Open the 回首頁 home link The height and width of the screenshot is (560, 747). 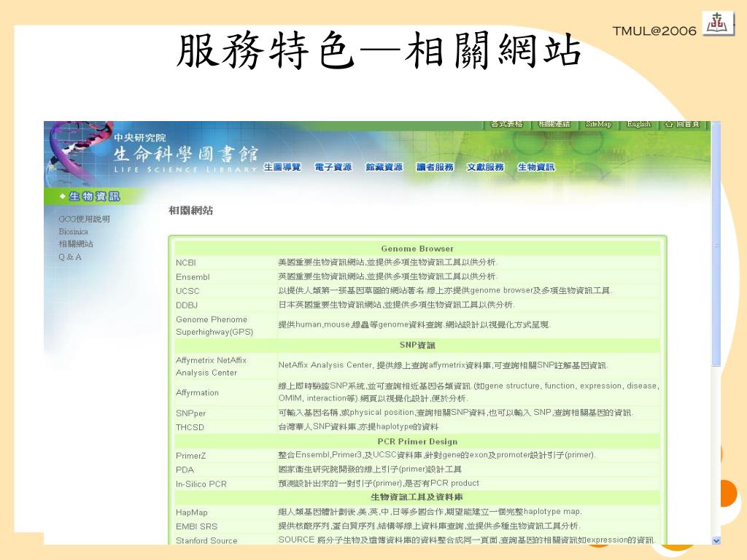pos(682,124)
